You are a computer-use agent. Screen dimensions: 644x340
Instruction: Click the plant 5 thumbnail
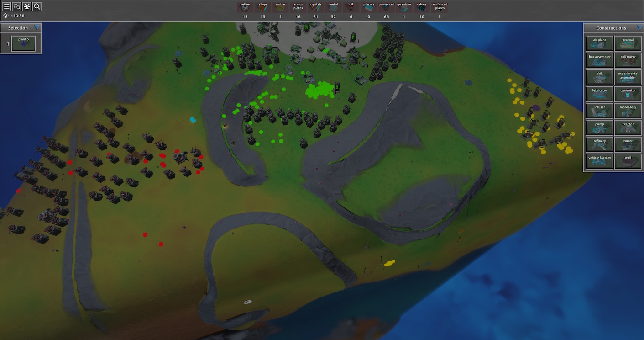pos(23,43)
